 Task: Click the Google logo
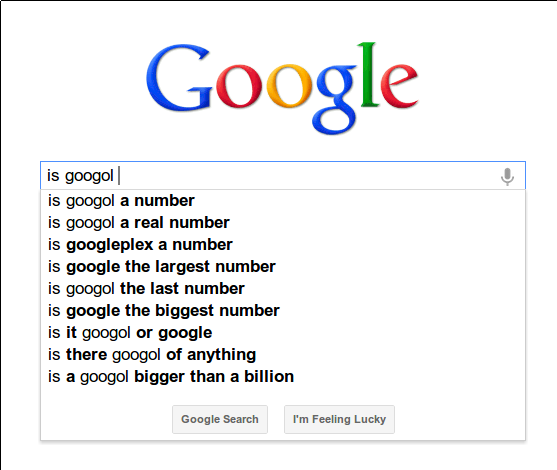pos(282,88)
